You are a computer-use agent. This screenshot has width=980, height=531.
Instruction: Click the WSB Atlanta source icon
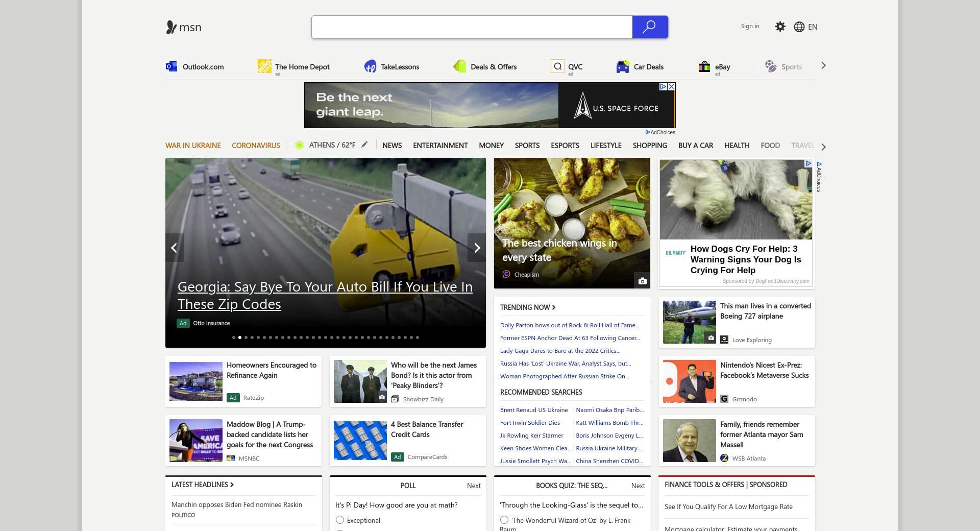724,458
